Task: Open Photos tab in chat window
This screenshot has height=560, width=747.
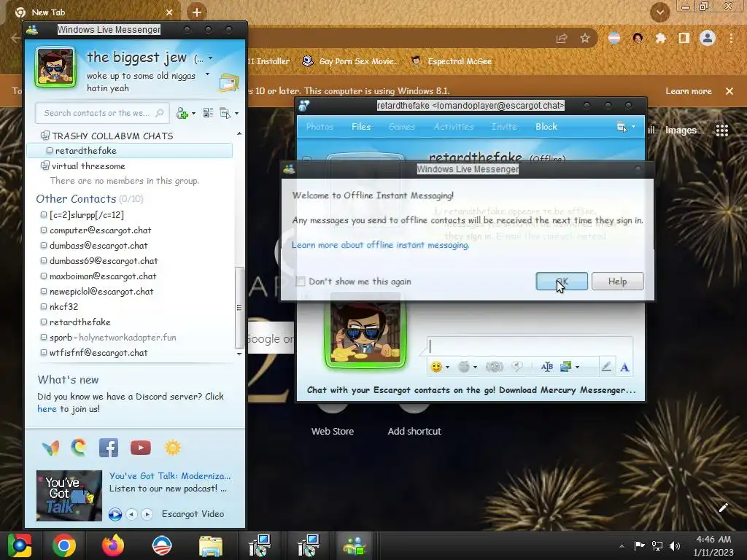Action: click(x=320, y=127)
